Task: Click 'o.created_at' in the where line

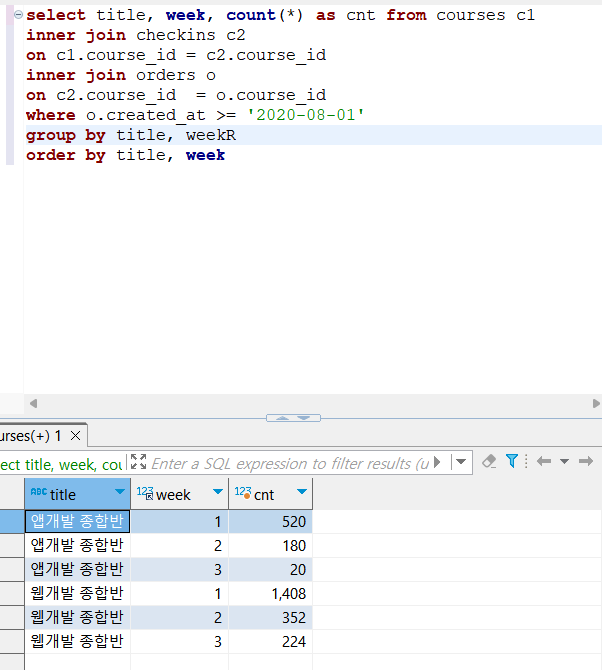Action: 146,115
